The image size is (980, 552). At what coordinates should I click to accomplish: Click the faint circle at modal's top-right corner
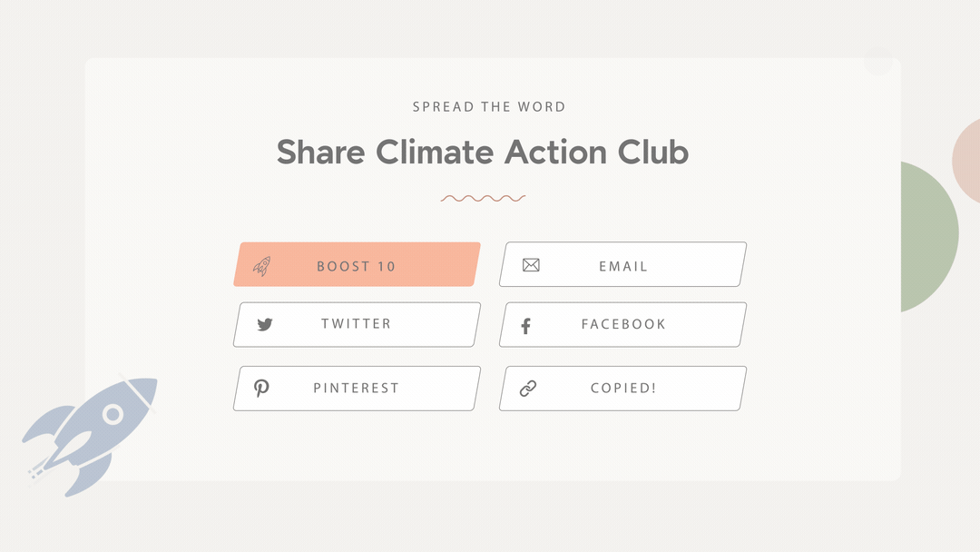pyautogui.click(x=877, y=61)
